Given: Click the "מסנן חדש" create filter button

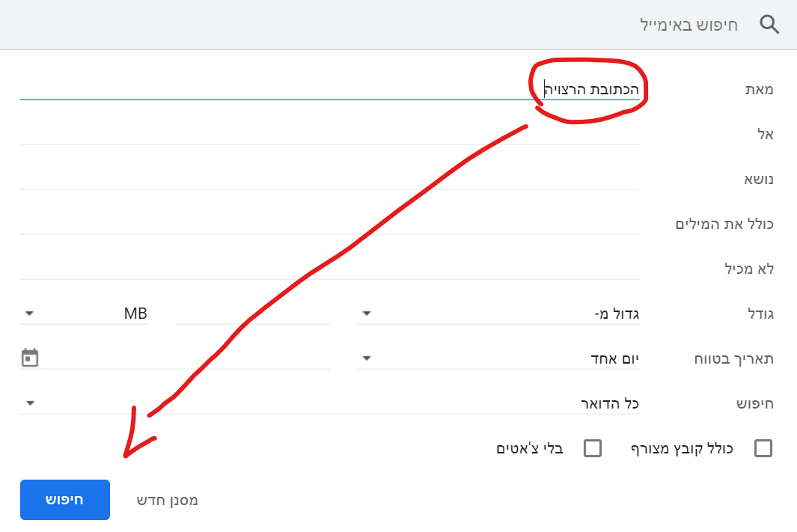Looking at the screenshot, I should [167, 500].
